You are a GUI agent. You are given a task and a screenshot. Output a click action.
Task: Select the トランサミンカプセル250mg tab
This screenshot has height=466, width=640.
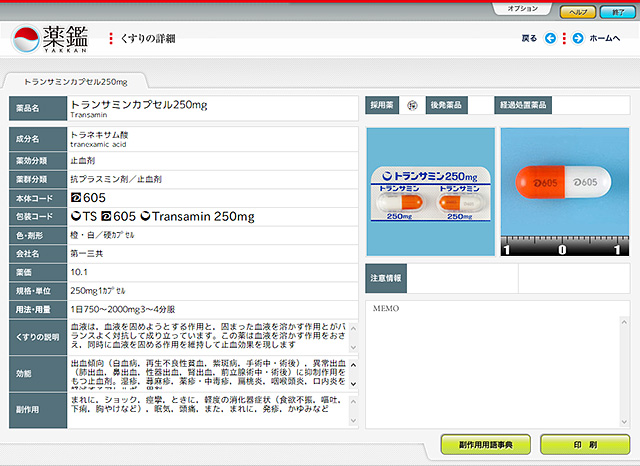[76, 82]
